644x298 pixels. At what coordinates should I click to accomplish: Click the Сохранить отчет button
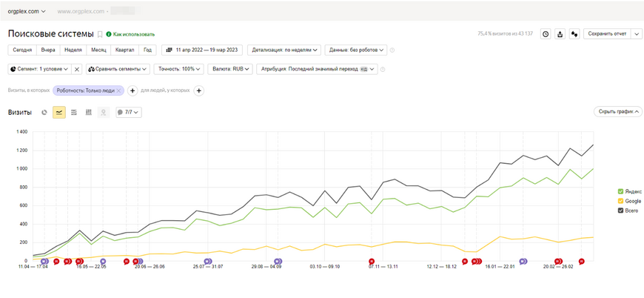tap(606, 34)
